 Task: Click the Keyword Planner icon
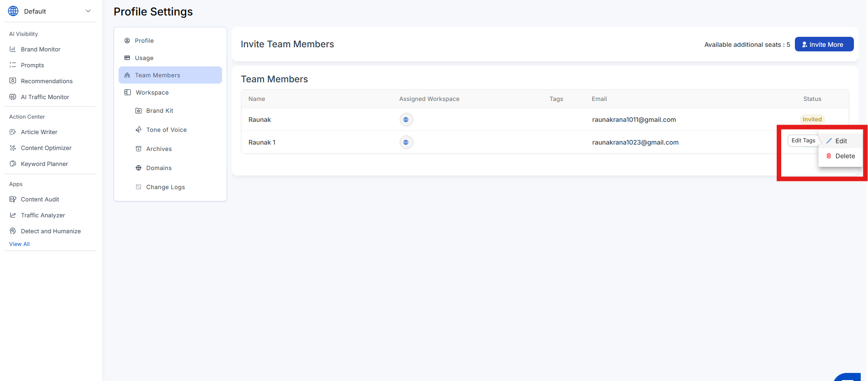point(13,164)
